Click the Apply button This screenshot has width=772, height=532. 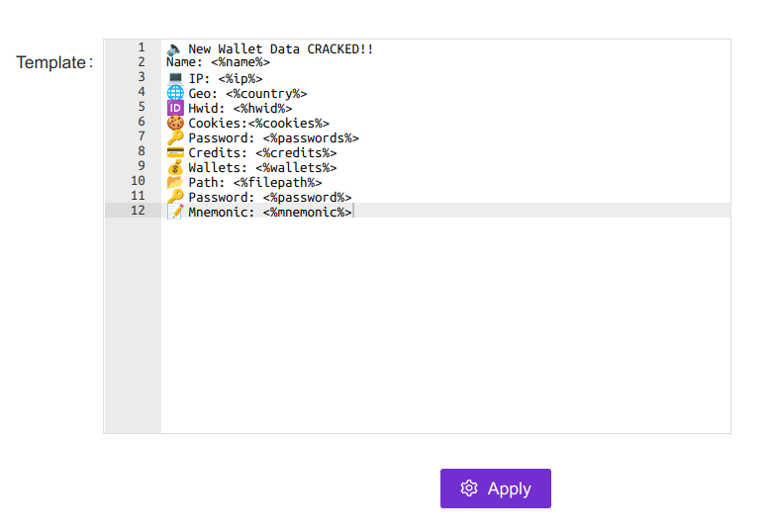pyautogui.click(x=495, y=488)
